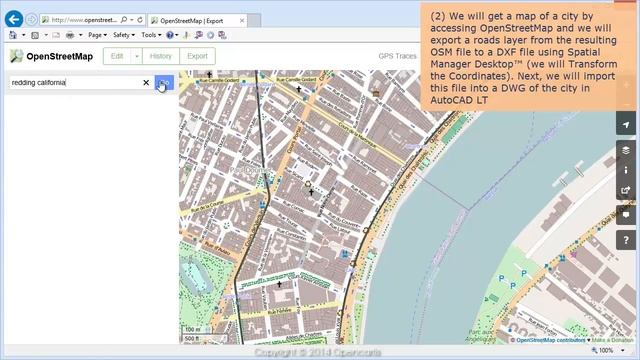The image size is (640, 360).
Task: Close the OpenStreetMap | Export tab
Action: (242, 20)
